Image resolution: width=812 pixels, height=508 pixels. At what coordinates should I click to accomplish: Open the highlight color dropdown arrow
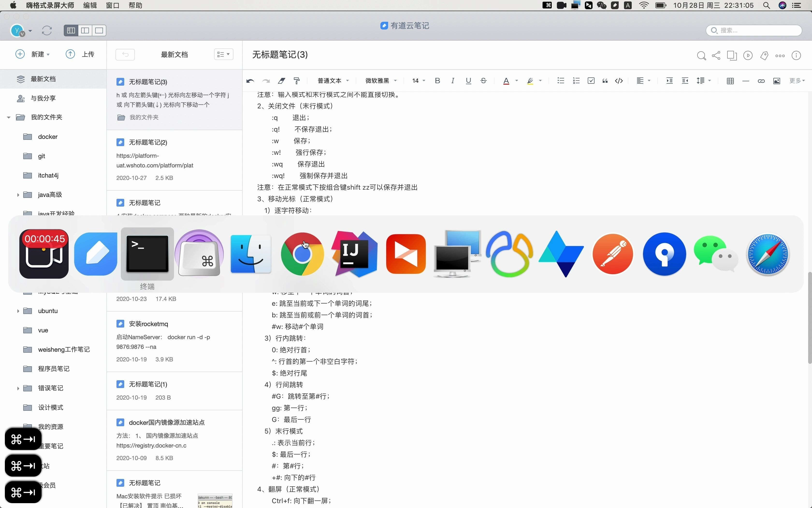coord(540,81)
